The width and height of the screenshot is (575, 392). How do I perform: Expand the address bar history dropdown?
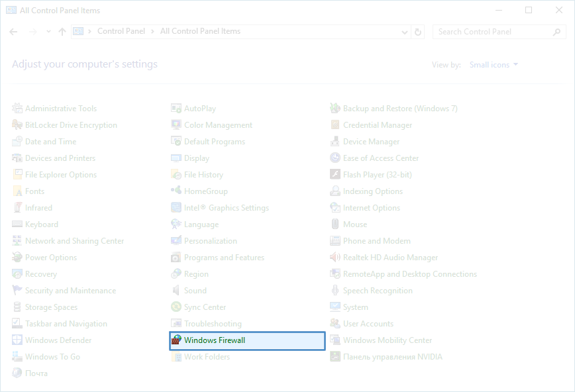(405, 32)
